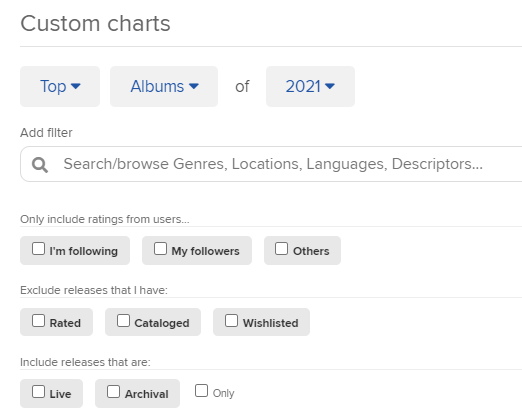
Task: Click the magnifying glass search icon
Action: pos(40,165)
